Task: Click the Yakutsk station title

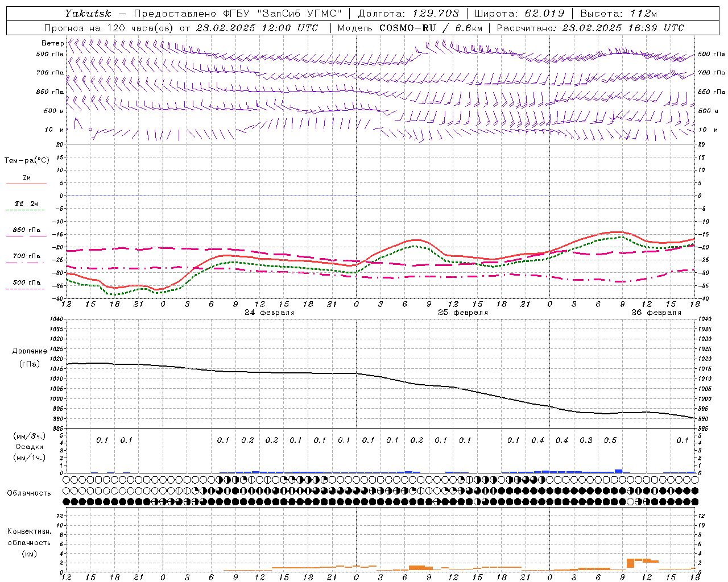Action: [x=88, y=14]
